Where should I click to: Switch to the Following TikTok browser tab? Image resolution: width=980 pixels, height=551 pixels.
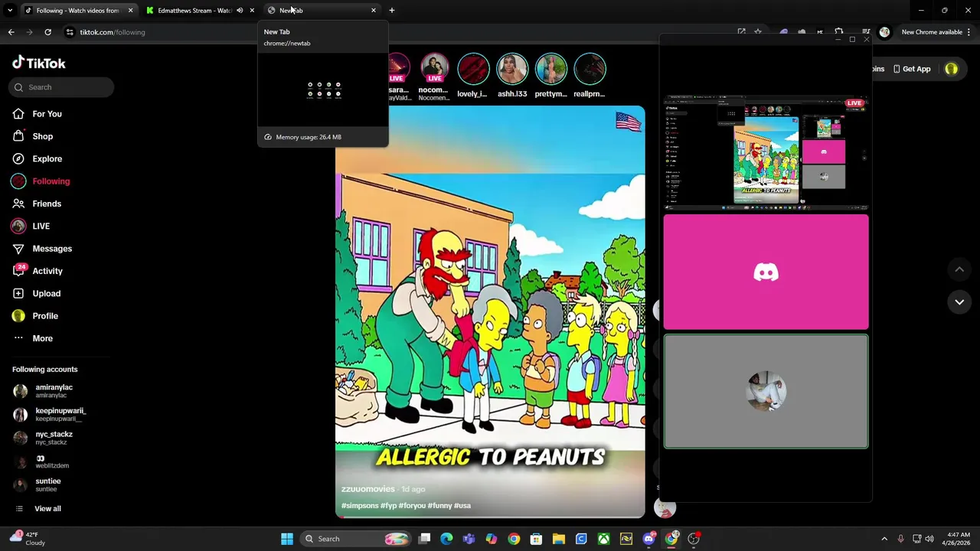77,11
